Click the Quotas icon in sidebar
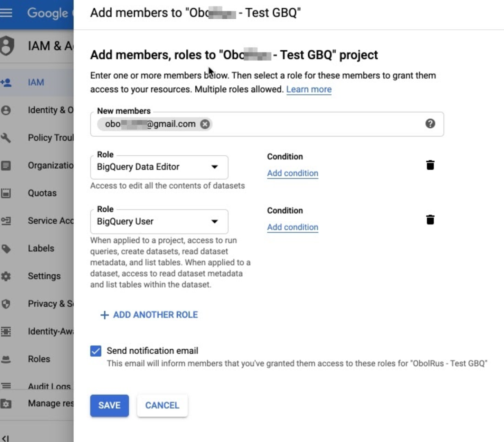Image resolution: width=504 pixels, height=442 pixels. tap(6, 193)
